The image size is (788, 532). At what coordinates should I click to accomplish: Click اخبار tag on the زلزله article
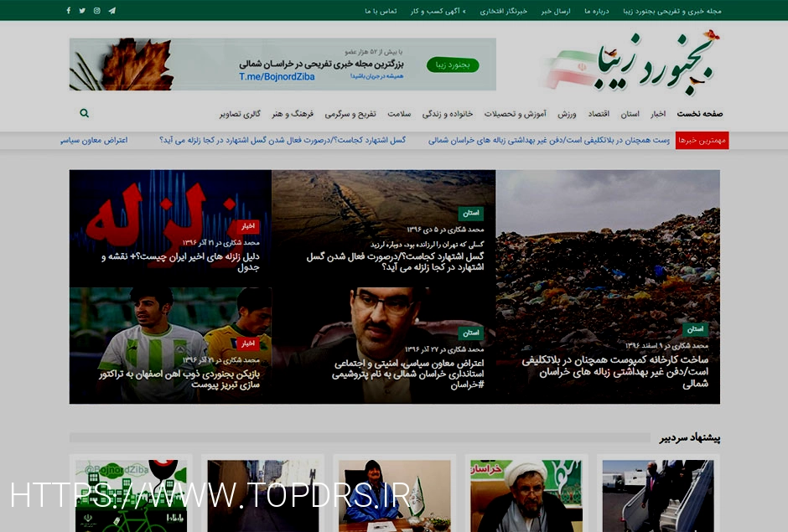pyautogui.click(x=248, y=226)
